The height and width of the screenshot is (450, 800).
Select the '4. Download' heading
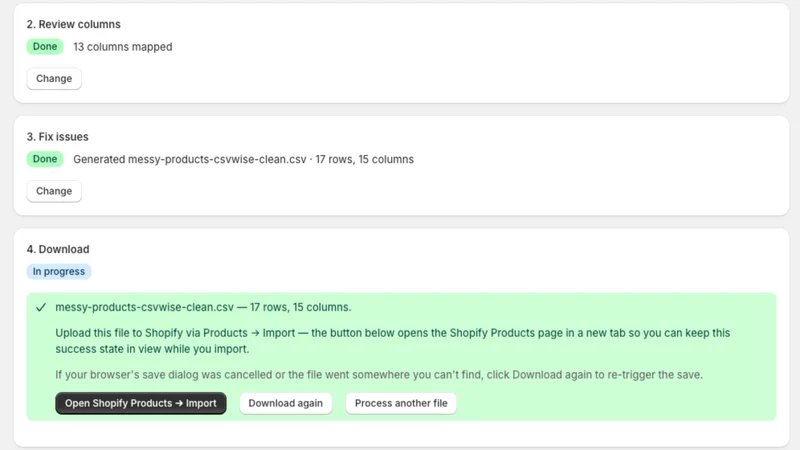pos(58,249)
